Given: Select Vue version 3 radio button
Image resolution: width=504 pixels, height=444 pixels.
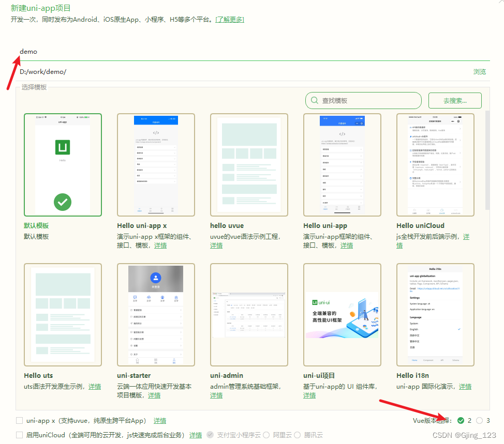Looking at the screenshot, I should coord(479,421).
